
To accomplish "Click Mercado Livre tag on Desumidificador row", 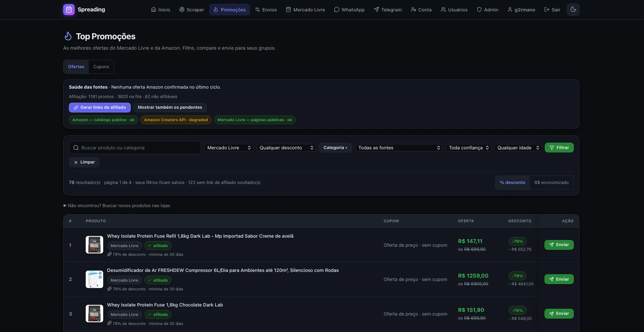I will 124,280.
